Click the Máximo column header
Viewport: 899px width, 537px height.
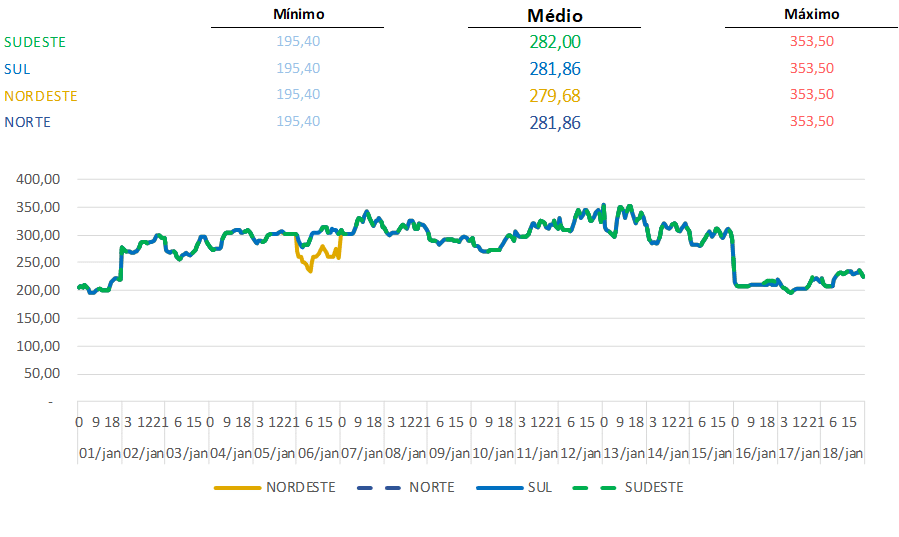pos(811,15)
